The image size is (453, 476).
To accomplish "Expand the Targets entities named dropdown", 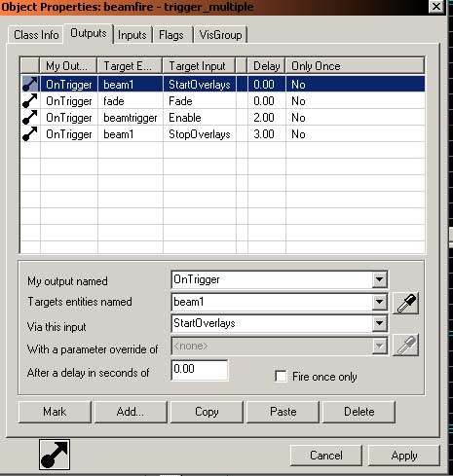I will click(379, 302).
